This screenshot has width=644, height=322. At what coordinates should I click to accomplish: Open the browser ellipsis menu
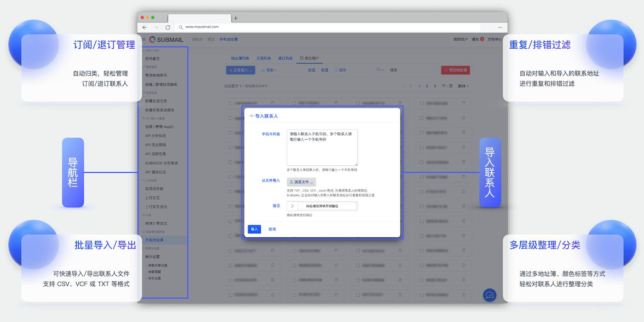click(500, 27)
